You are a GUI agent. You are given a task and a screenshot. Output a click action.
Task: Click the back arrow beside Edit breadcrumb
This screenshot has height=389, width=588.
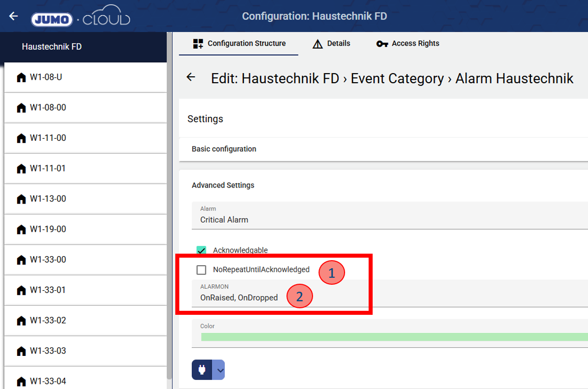(x=191, y=77)
